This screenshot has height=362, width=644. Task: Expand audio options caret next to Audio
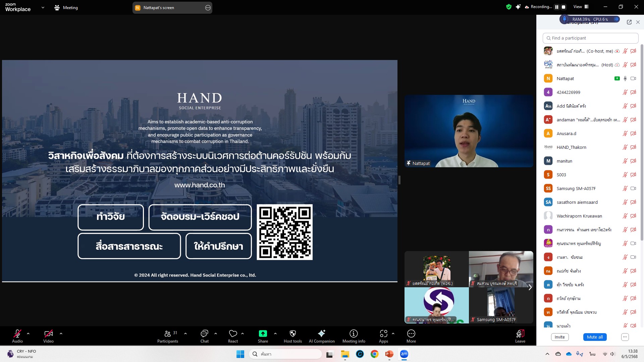28,334
